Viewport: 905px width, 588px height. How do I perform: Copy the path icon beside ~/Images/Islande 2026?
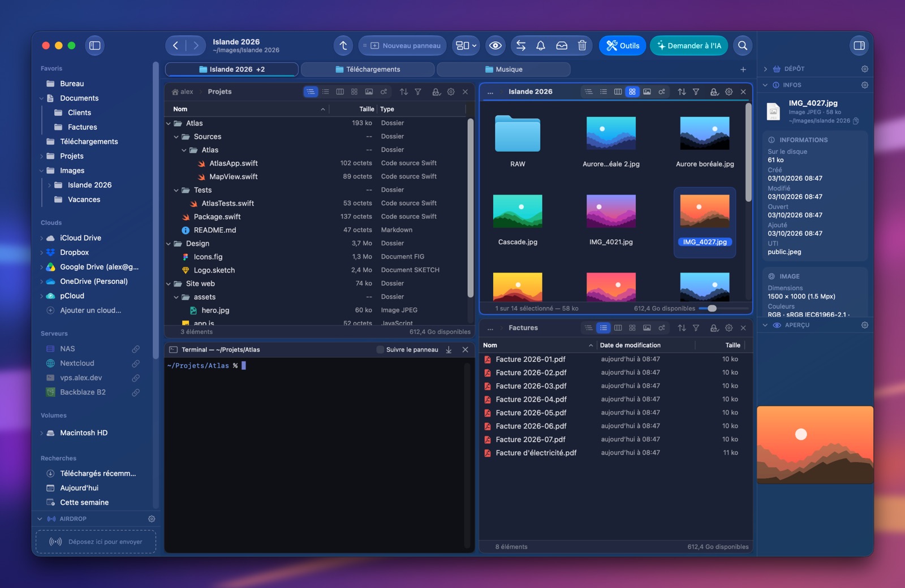coord(856,121)
